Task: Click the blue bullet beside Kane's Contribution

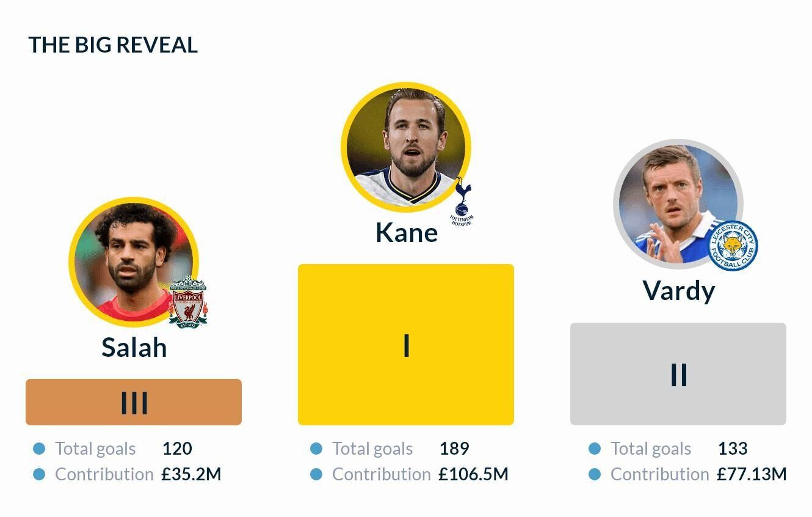Action: [x=316, y=474]
